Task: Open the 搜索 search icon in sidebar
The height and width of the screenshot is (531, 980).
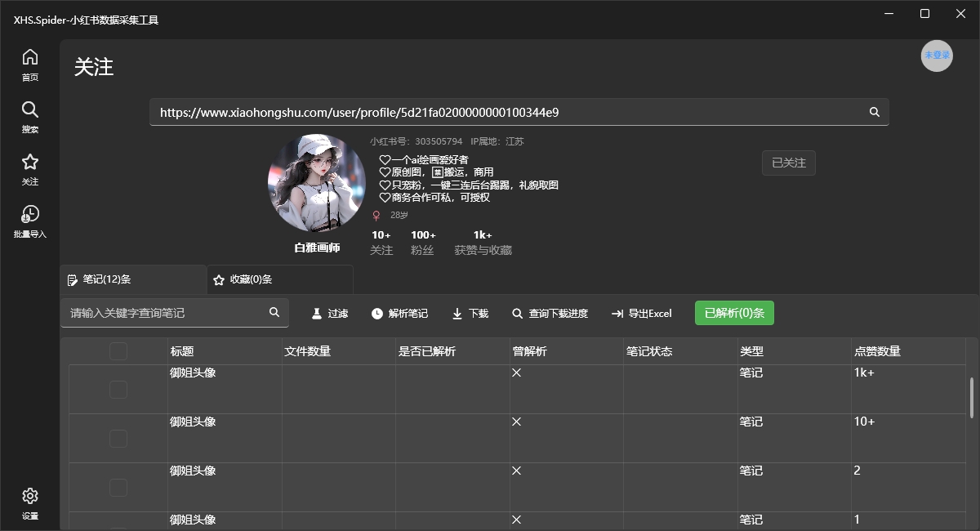Action: (30, 109)
